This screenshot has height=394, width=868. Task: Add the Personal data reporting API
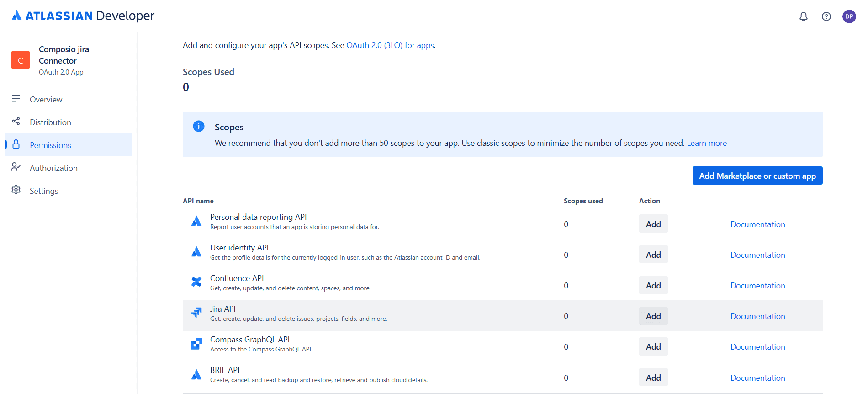653,224
